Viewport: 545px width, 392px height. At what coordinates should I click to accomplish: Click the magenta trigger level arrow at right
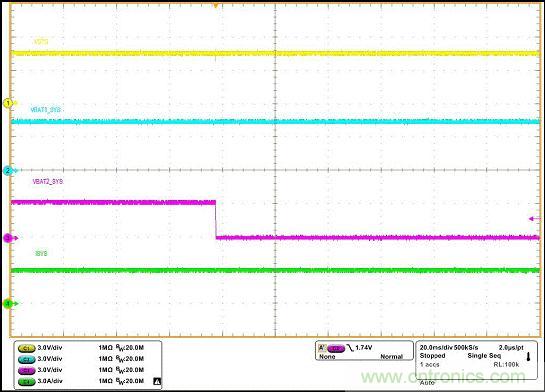tap(535, 219)
